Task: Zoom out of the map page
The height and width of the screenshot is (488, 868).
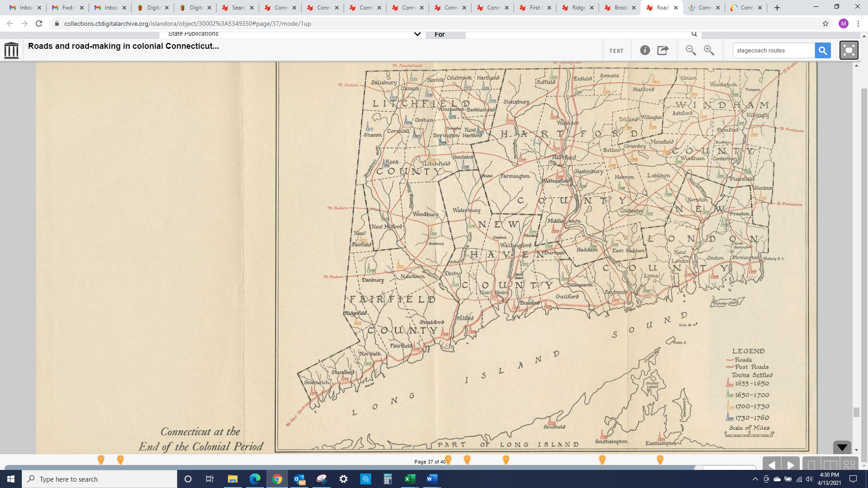Action: coord(690,50)
